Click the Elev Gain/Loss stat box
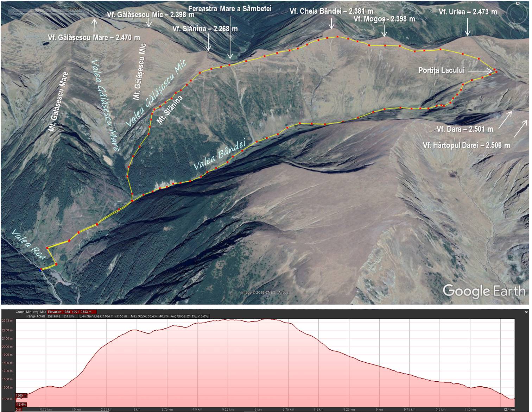Screen dimensions: 532x412 pos(103,316)
